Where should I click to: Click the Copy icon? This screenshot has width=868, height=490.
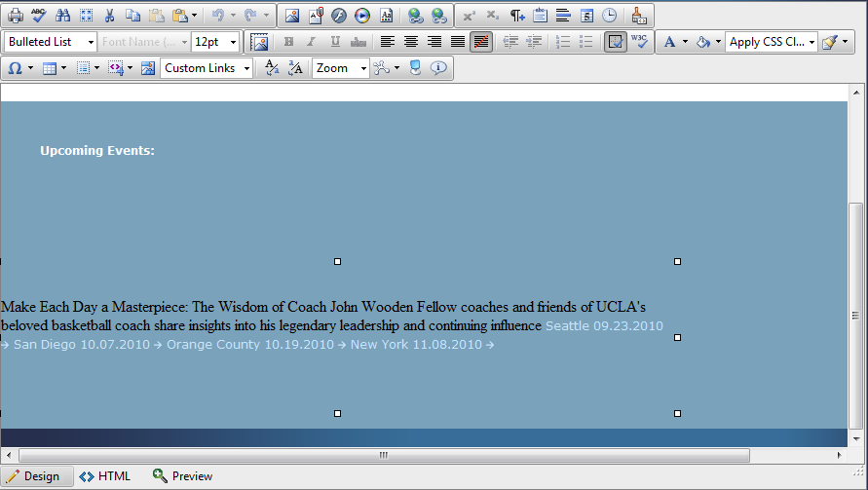click(x=132, y=16)
